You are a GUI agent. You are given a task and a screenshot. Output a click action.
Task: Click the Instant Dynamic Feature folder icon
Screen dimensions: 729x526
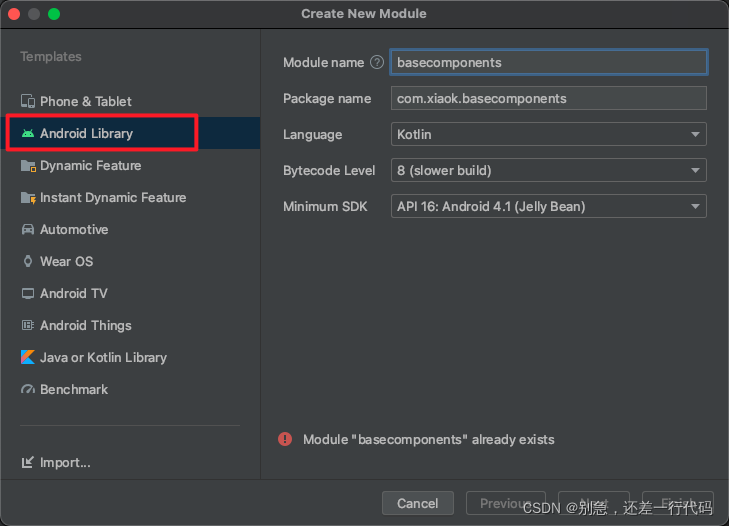(x=28, y=198)
